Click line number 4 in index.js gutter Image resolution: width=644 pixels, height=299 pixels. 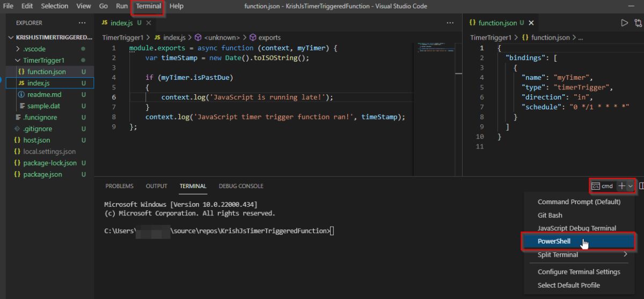[x=113, y=78]
